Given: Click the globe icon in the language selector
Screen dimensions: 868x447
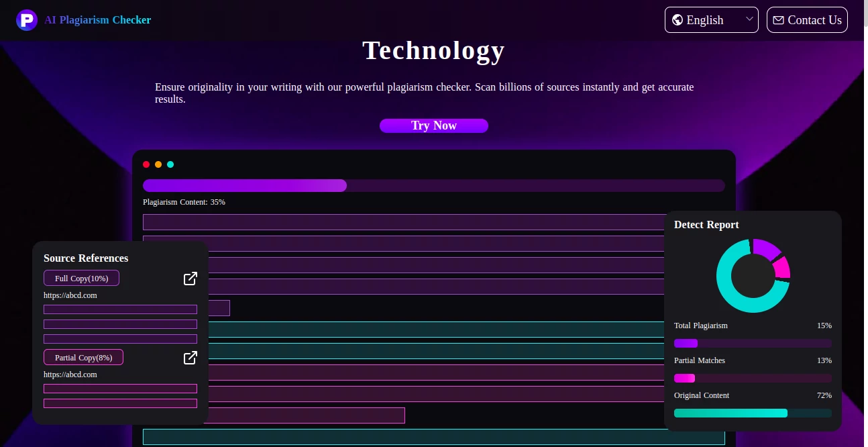Looking at the screenshot, I should [677, 19].
